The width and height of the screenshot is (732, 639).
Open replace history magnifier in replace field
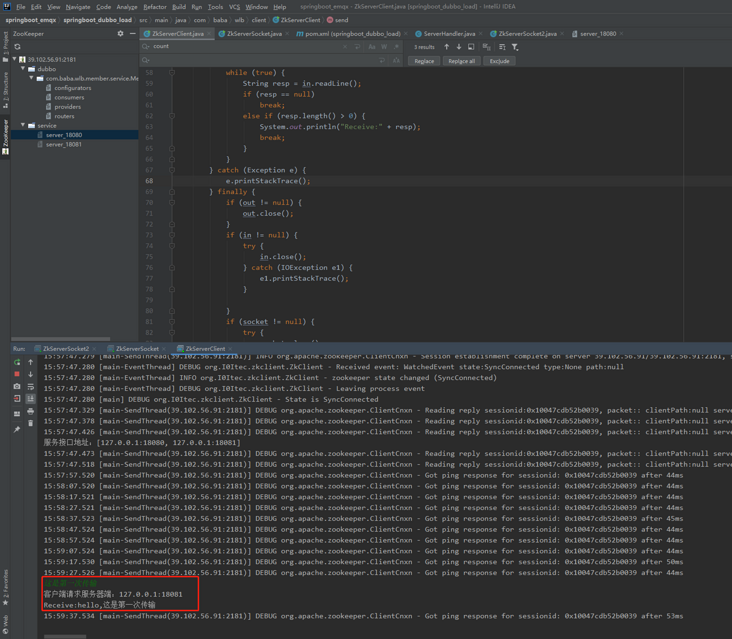[x=146, y=60]
